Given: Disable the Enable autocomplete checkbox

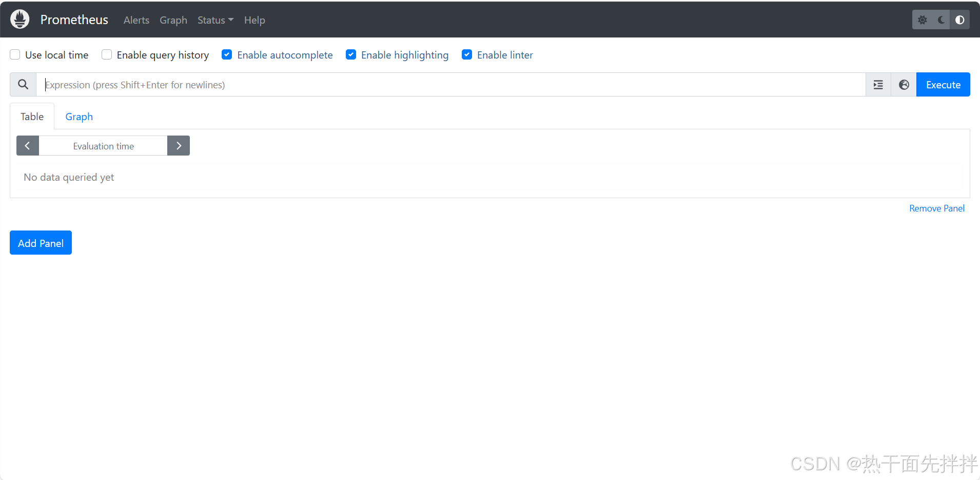Looking at the screenshot, I should click(x=227, y=54).
